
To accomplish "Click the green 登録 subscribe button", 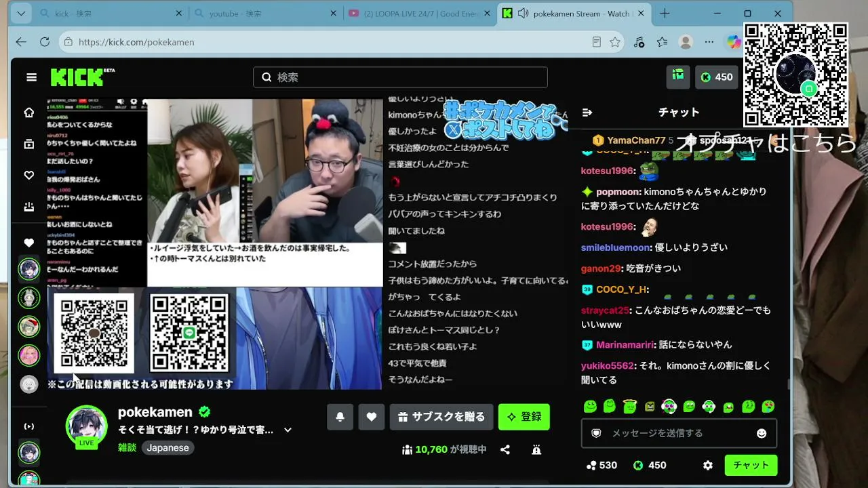I will 524,417.
